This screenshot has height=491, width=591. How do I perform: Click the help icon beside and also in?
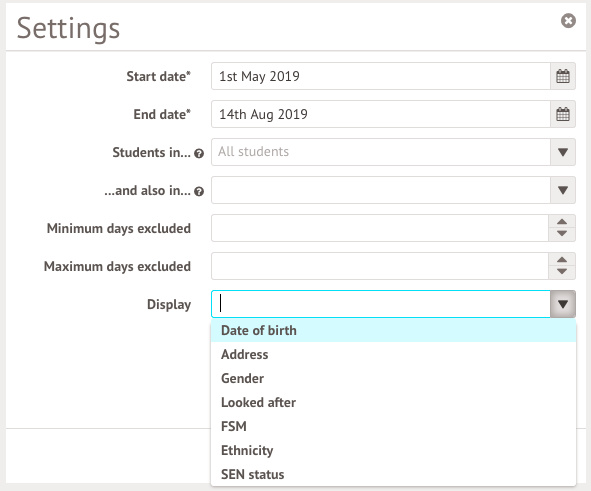click(199, 191)
